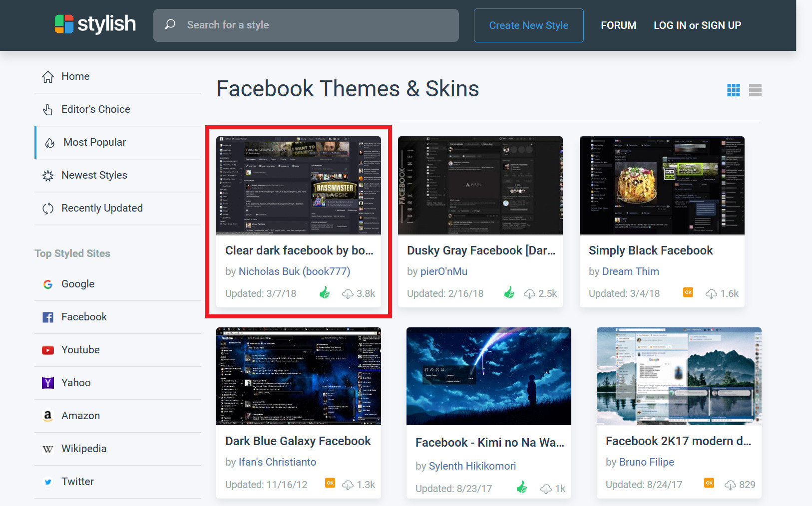Open Clear dark facebook preview thumbnail

299,185
